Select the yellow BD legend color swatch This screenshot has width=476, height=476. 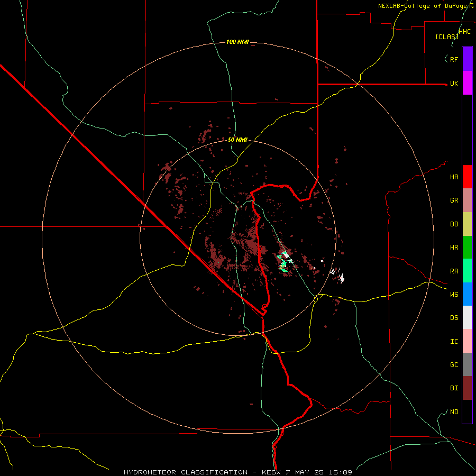pyautogui.click(x=467, y=224)
